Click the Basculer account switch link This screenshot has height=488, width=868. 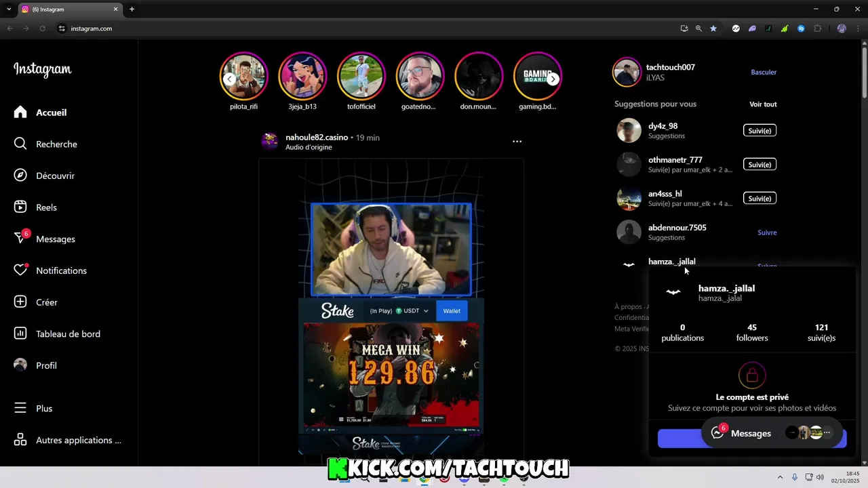[764, 72]
